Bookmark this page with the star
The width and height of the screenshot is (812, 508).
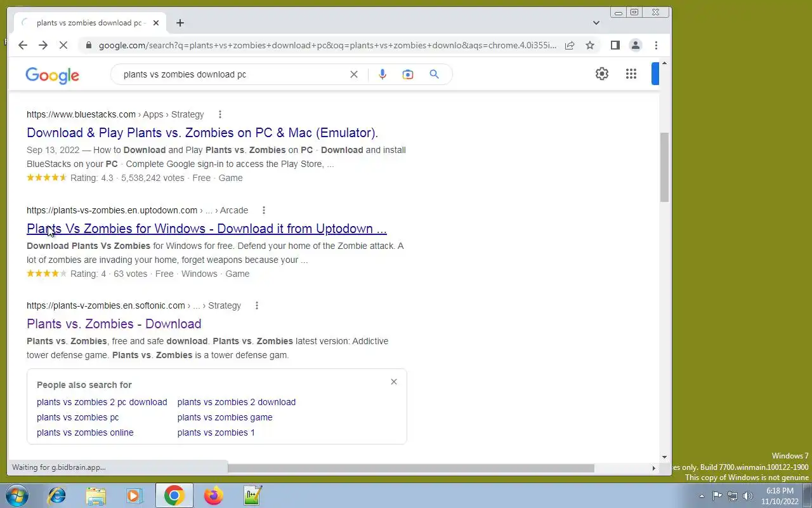[590, 45]
